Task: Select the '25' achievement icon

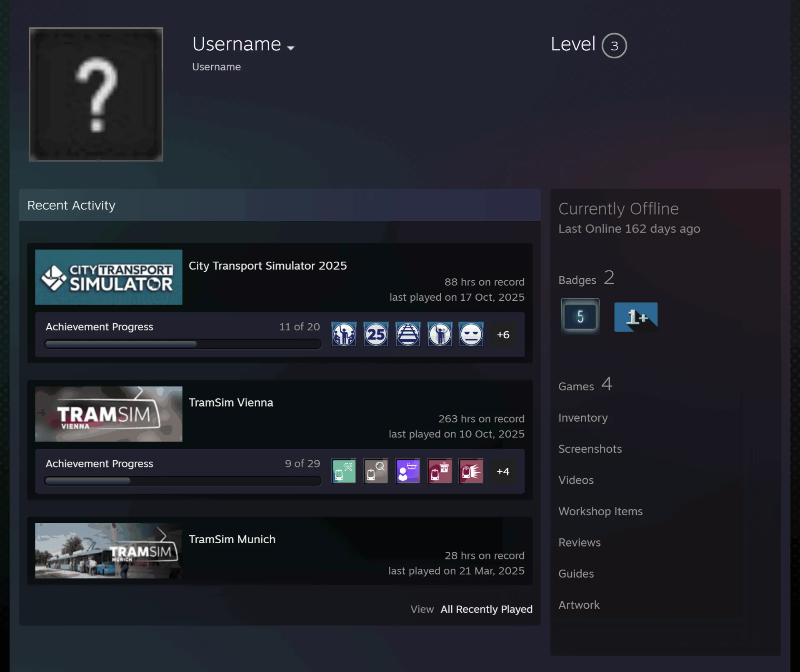Action: click(376, 334)
